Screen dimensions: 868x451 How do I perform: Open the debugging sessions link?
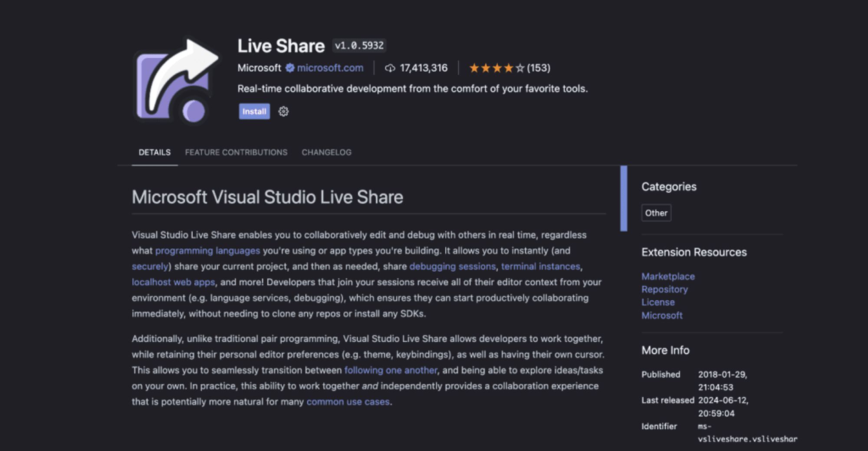(452, 267)
